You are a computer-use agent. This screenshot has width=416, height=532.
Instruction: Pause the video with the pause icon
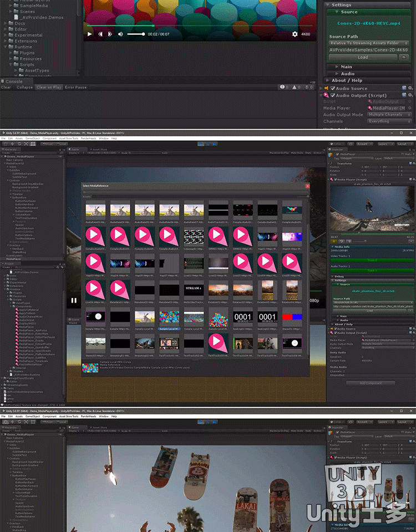pyautogui.click(x=74, y=301)
